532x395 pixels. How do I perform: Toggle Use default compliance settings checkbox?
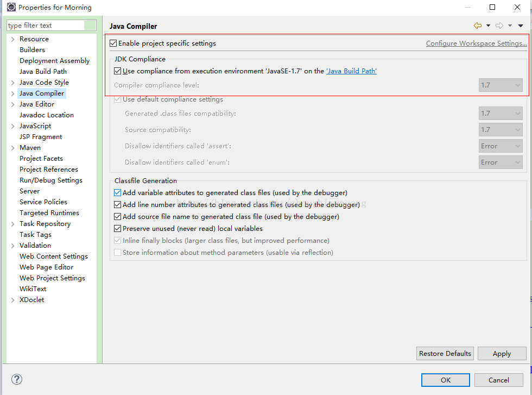click(117, 99)
